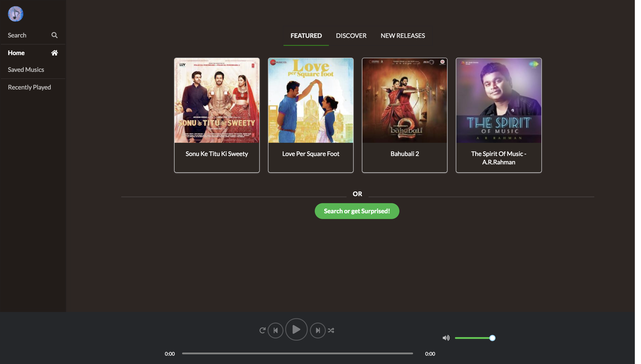The image size is (641, 364).
Task: Mute audio via the speaker icon
Action: [x=446, y=338]
